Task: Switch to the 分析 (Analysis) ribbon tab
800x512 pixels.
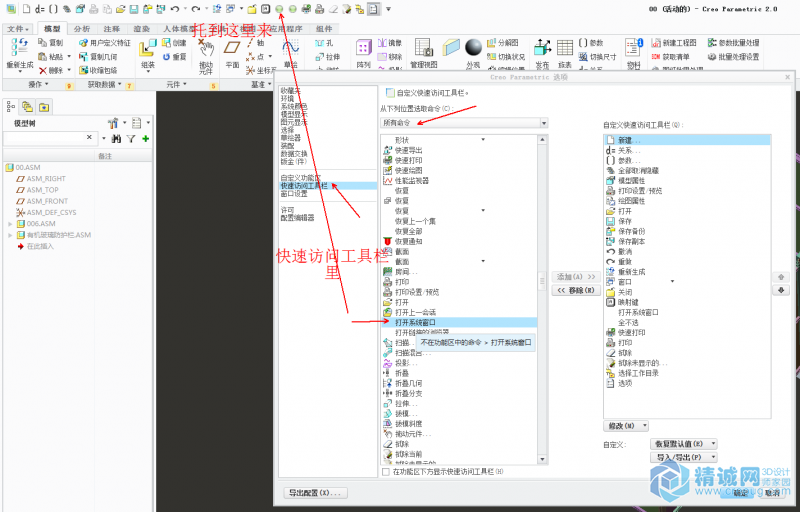Action: 82,29
